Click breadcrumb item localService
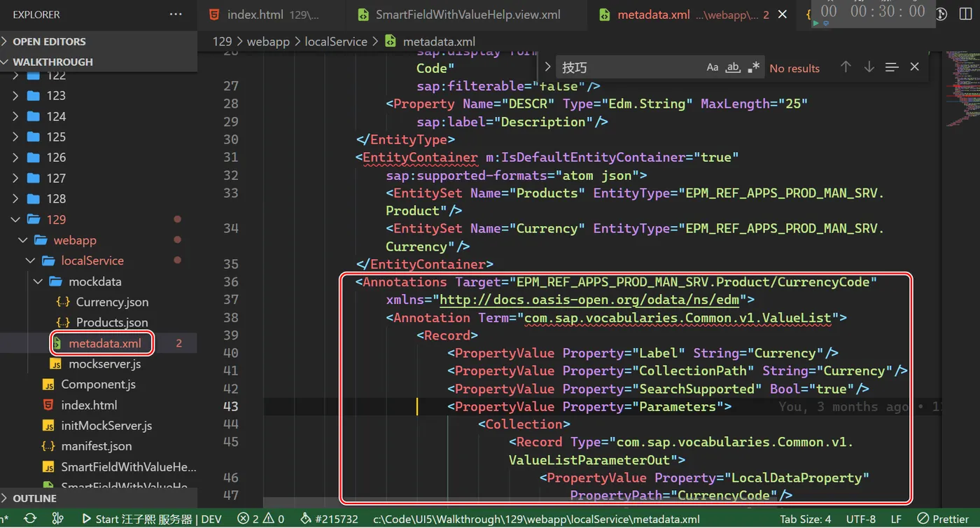The width and height of the screenshot is (980, 528). tap(336, 41)
